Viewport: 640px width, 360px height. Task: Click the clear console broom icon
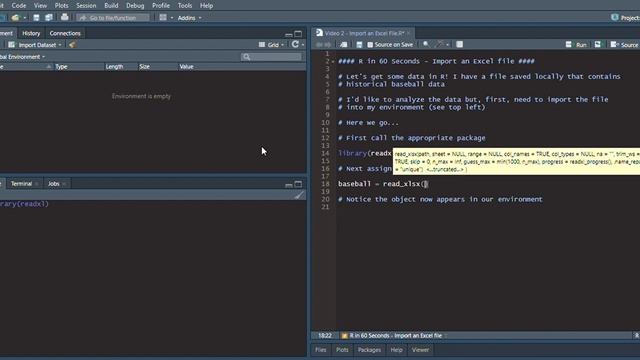[299, 195]
